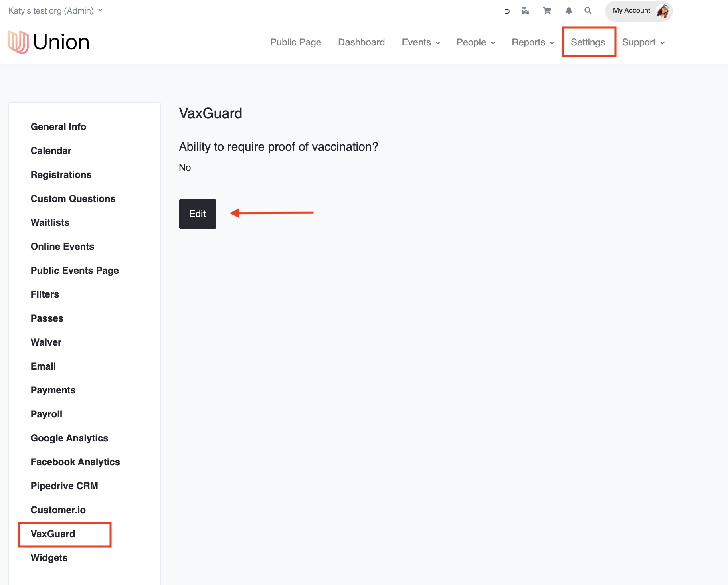Open Public Events Page settings
Viewport: 728px width, 585px height.
click(x=75, y=271)
